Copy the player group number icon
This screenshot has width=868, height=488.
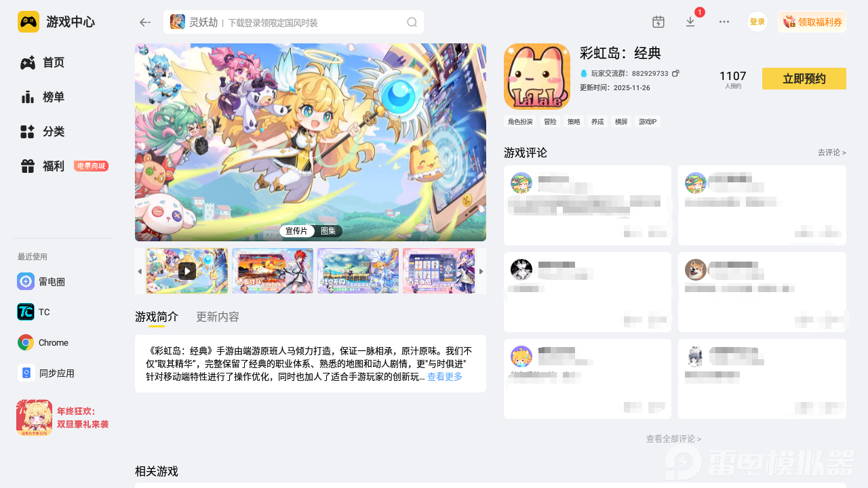click(675, 73)
